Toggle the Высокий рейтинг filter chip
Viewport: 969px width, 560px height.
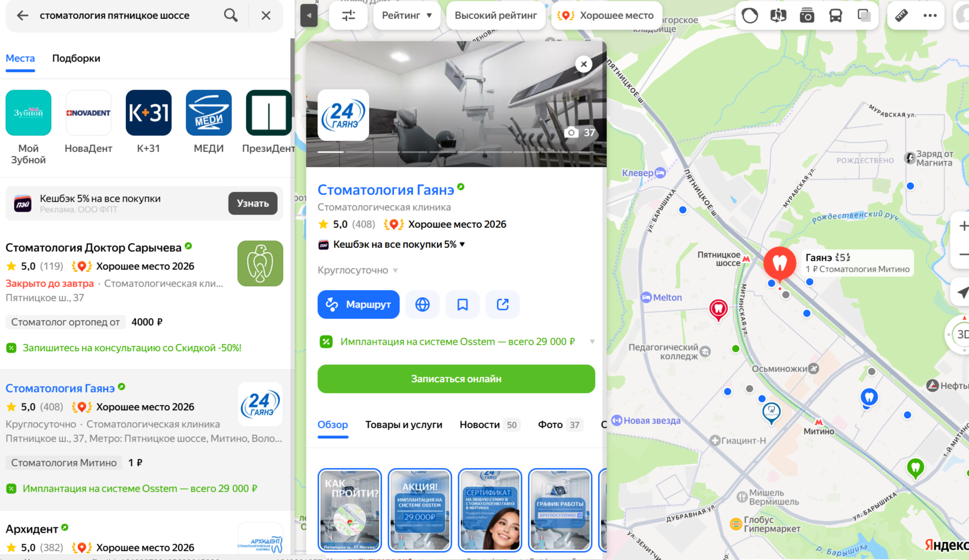[496, 15]
